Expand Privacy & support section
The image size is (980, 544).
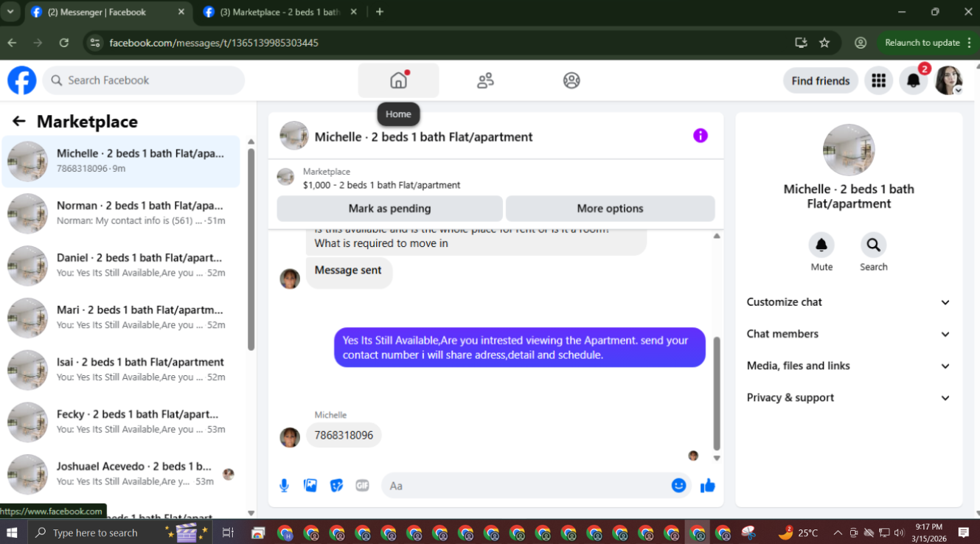[849, 397]
